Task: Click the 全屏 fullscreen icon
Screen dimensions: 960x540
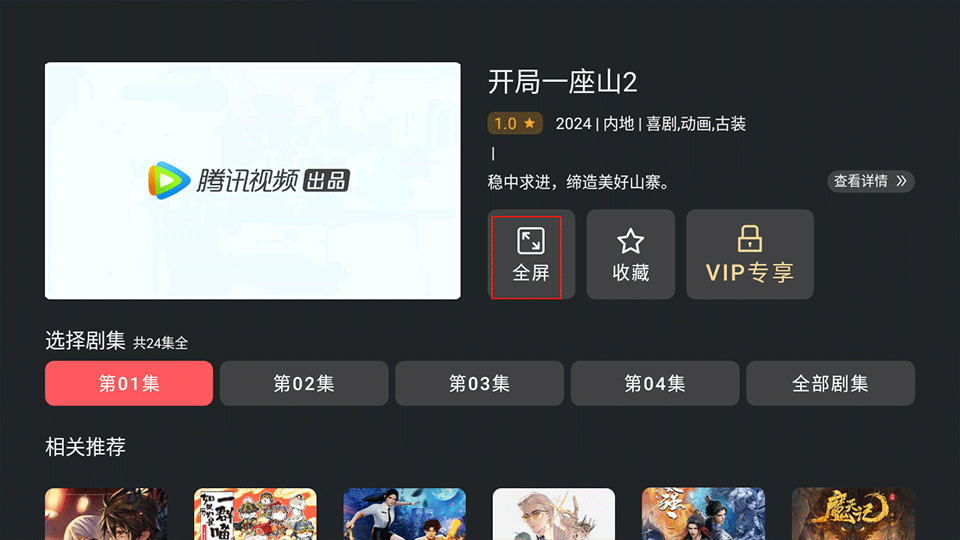Action: pos(531,241)
